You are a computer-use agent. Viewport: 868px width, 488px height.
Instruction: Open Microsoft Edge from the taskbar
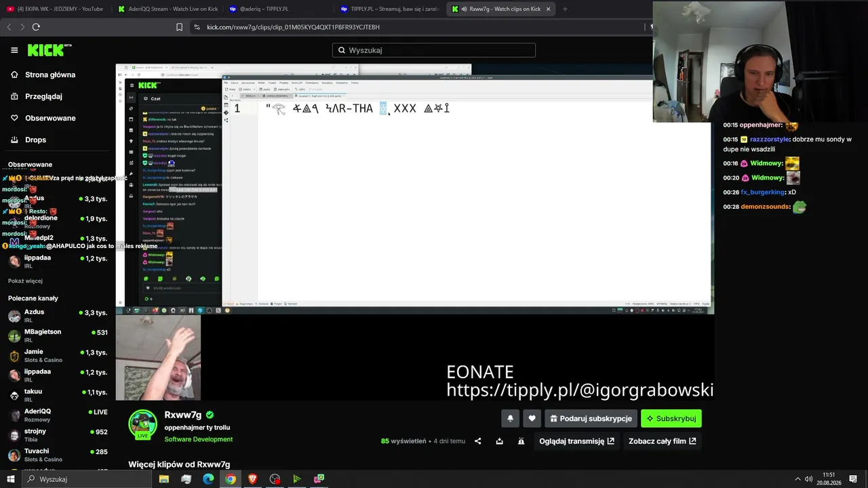[x=208, y=479]
